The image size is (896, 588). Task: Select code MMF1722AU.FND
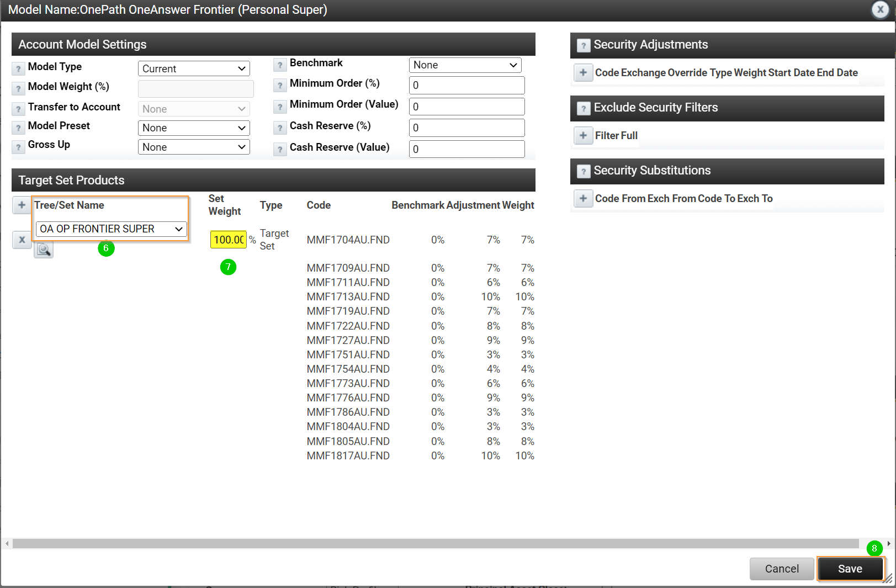click(348, 326)
